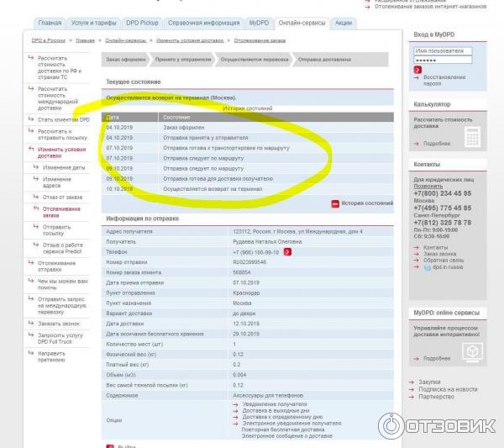The image size is (504, 448).
Task: Click Рудаева Наталья Олеговна recipient value
Action: pyautogui.click(x=267, y=241)
